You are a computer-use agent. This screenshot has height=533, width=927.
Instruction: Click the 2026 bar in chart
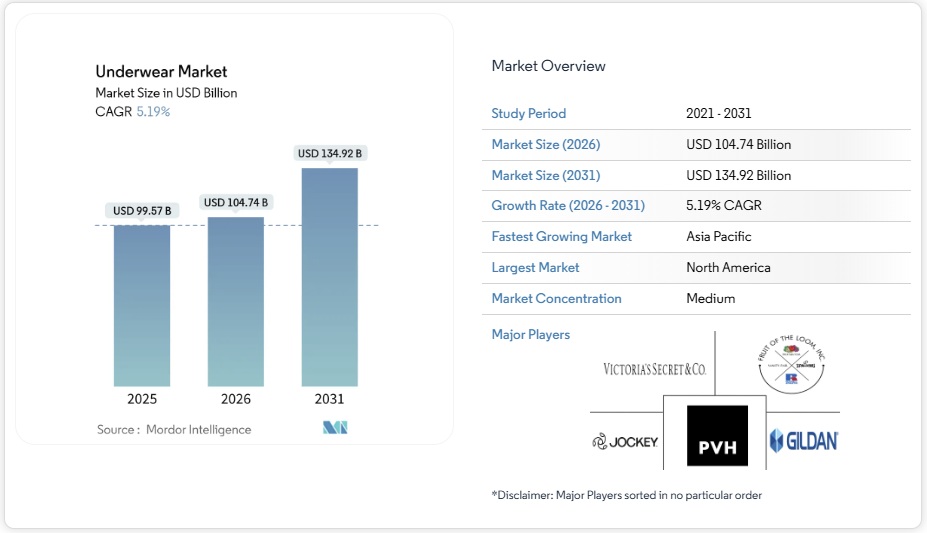pos(236,301)
